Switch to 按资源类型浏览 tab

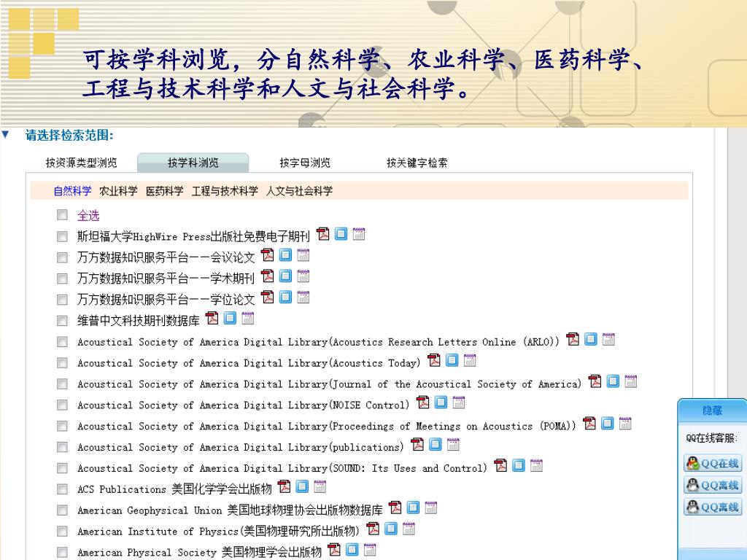81,163
